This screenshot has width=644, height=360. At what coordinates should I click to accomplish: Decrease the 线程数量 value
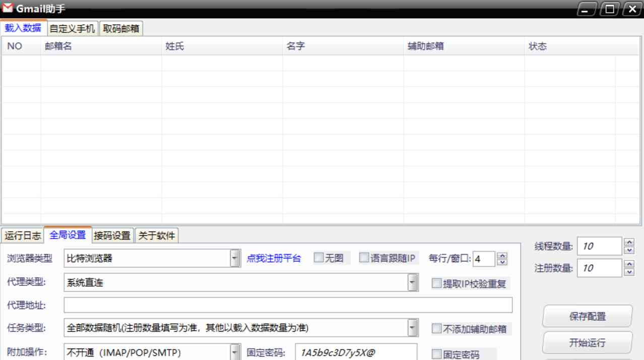tap(629, 250)
